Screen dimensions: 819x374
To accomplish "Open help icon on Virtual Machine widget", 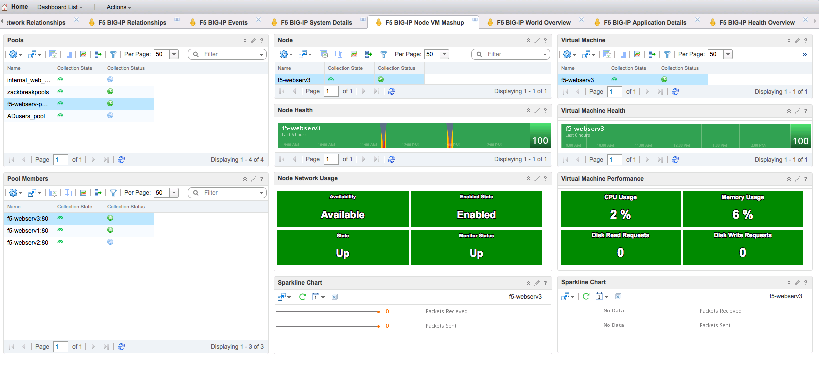I will [805, 40].
